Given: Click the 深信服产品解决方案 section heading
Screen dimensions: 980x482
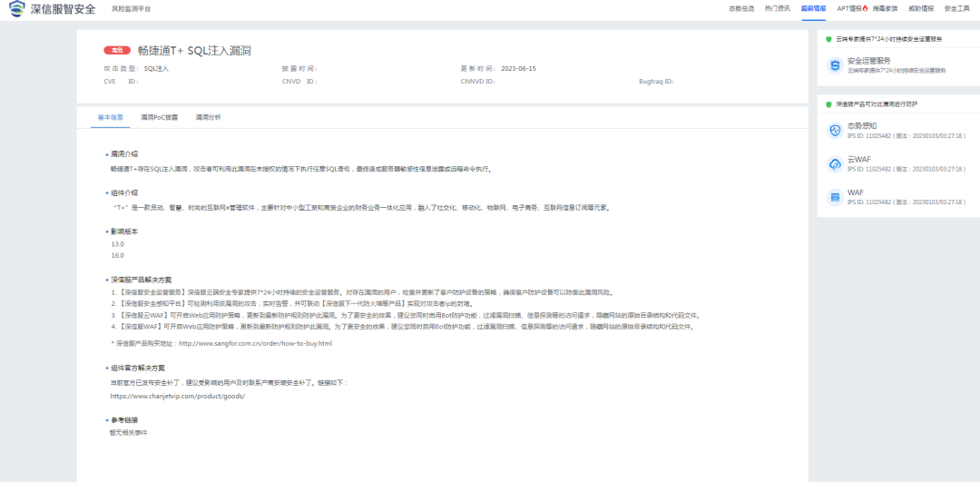Looking at the screenshot, I should point(142,280).
